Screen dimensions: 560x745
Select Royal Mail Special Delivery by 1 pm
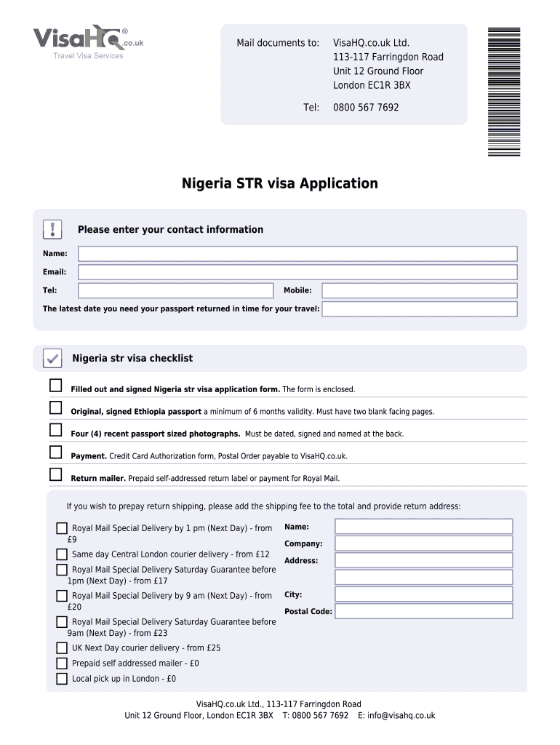pos(62,528)
